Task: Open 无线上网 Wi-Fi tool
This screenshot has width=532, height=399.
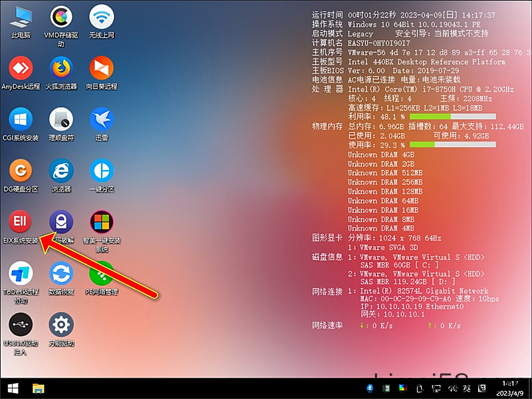Action: pyautogui.click(x=102, y=22)
